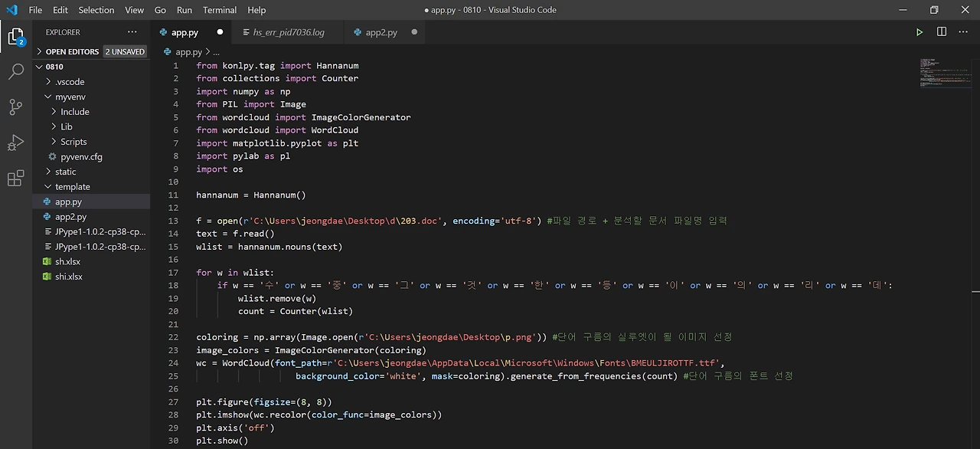
Task: Open Edit menu
Action: (60, 10)
